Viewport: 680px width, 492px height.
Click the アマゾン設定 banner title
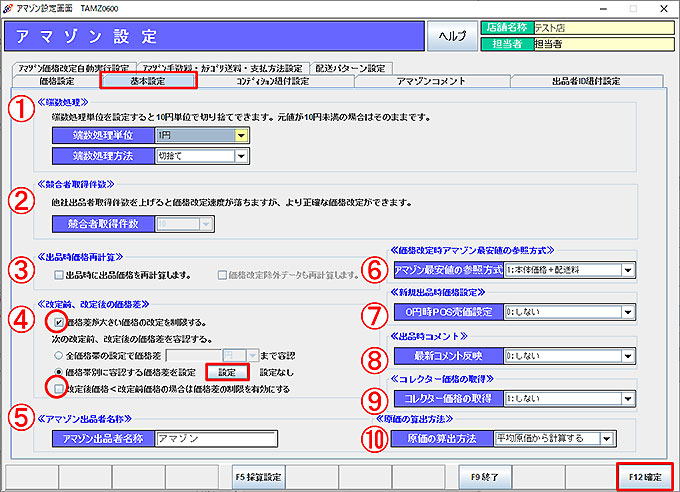[87, 36]
